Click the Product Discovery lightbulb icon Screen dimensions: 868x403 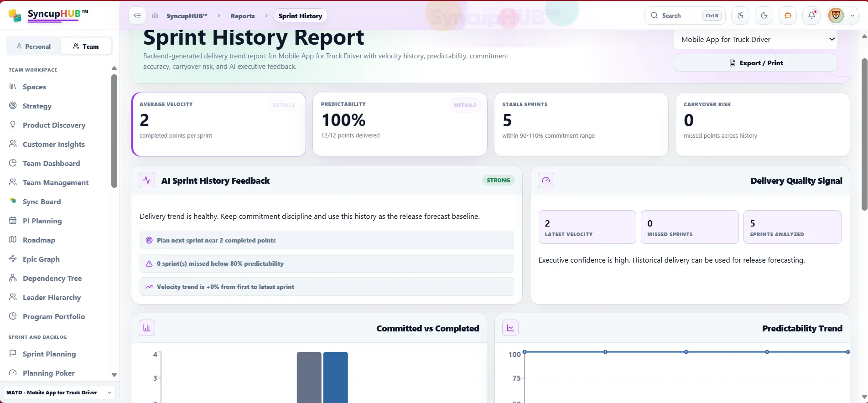(x=13, y=124)
